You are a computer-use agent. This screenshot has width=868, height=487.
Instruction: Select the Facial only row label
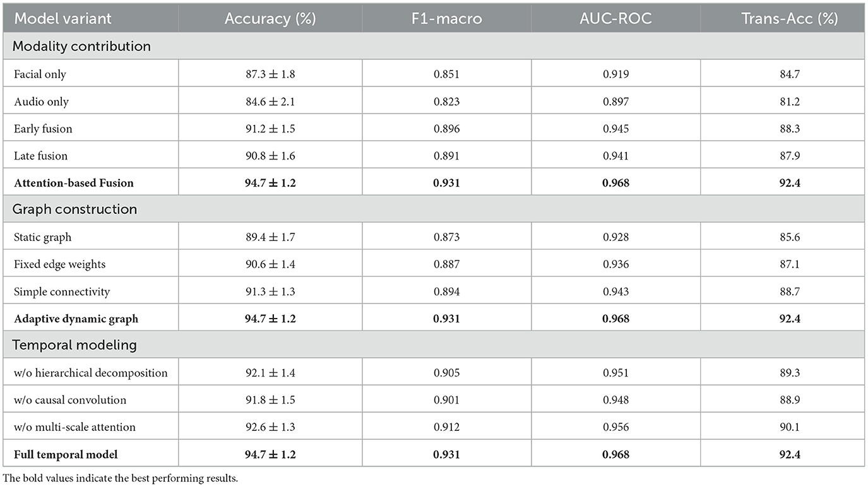[x=40, y=74]
